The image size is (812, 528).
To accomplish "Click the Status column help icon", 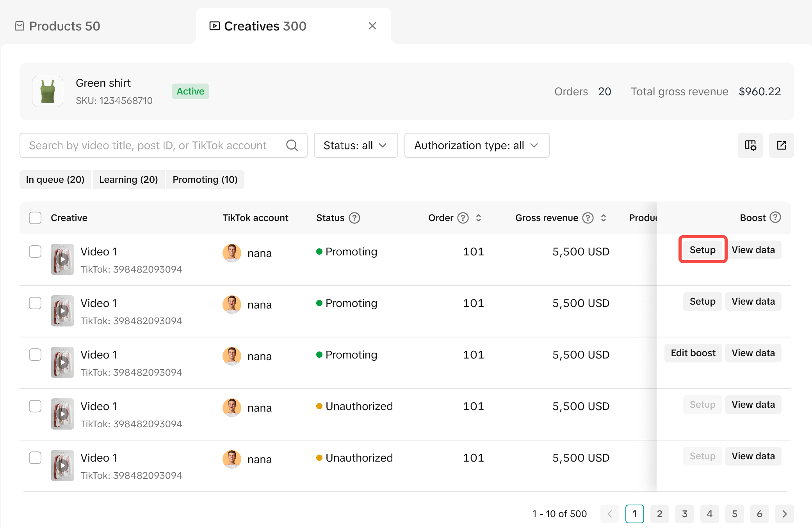I will [354, 218].
